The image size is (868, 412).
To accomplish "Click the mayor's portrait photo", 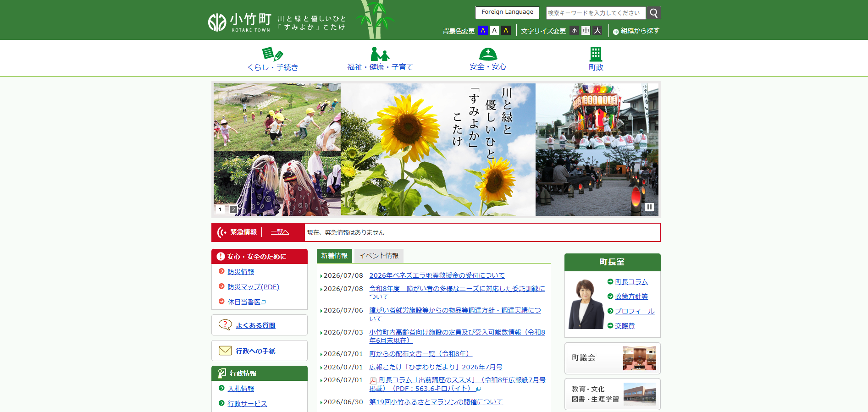I will click(x=586, y=304).
